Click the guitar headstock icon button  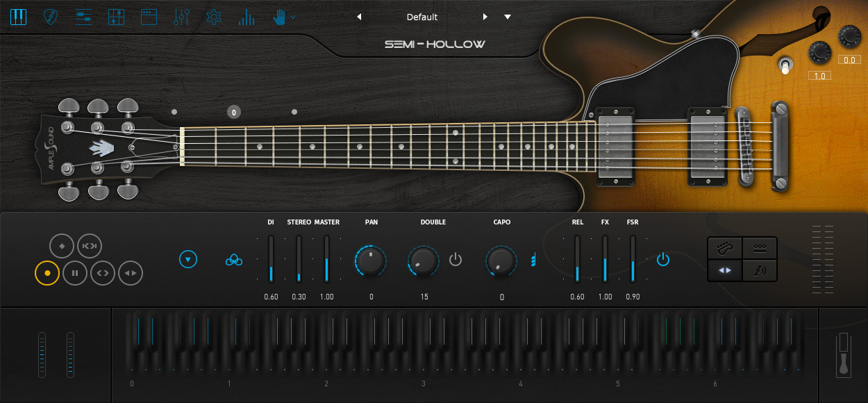coord(725,248)
